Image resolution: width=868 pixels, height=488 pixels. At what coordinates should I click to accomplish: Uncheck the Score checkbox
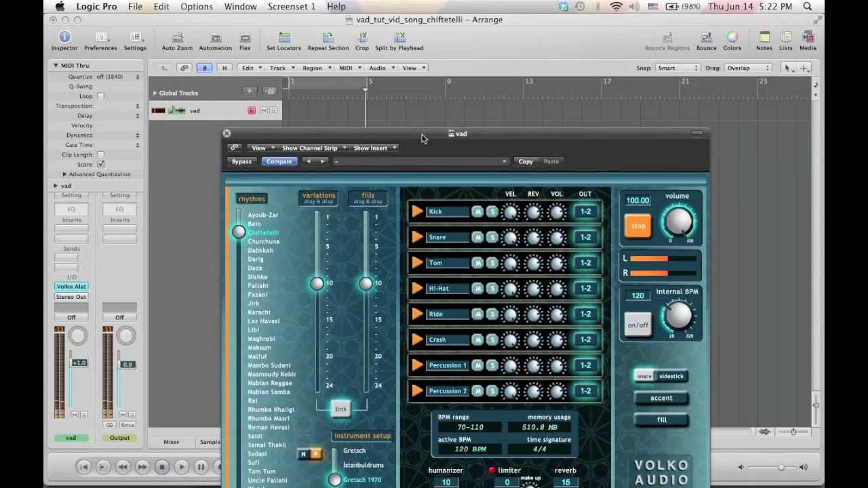click(x=100, y=165)
